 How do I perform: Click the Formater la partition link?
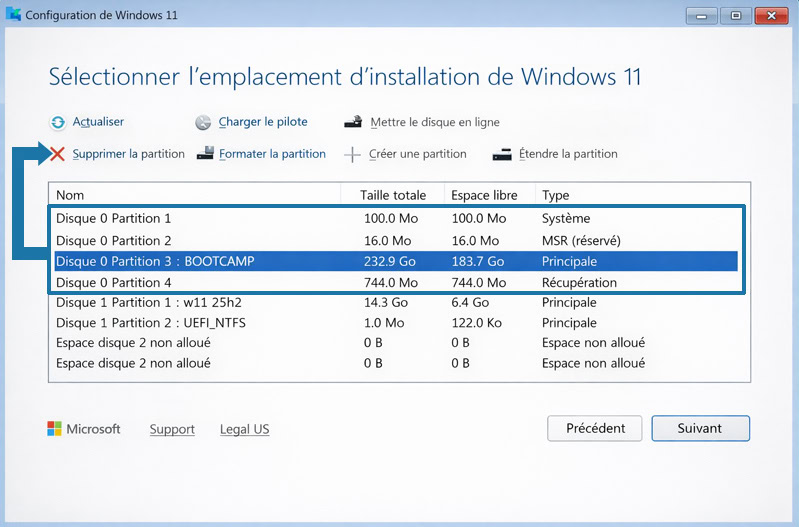(272, 154)
